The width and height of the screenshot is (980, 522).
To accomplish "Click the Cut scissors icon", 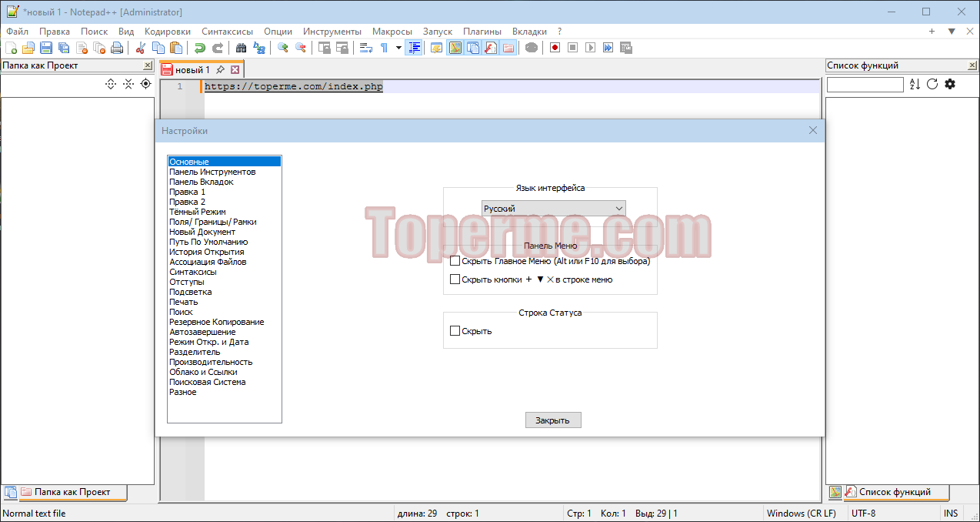I will click(141, 48).
